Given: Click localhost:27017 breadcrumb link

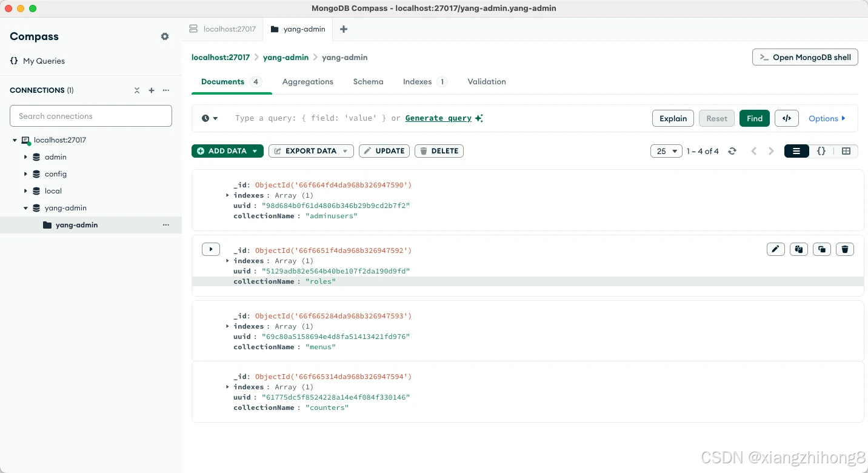Looking at the screenshot, I should coord(221,57).
